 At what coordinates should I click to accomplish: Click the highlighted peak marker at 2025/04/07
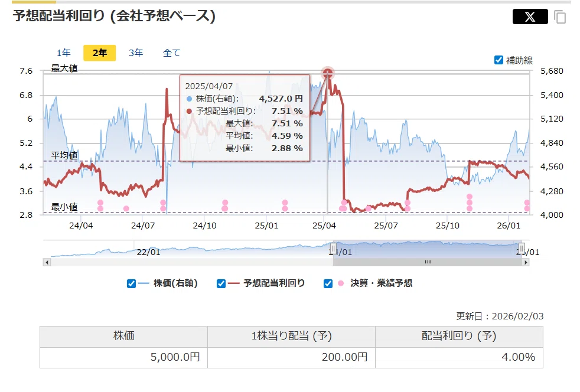pyautogui.click(x=327, y=73)
